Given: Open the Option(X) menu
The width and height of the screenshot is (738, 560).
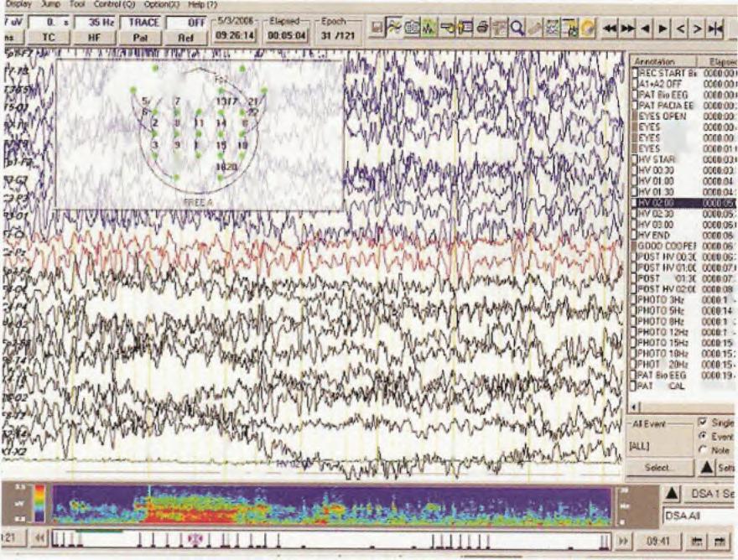Looking at the screenshot, I should [161, 5].
